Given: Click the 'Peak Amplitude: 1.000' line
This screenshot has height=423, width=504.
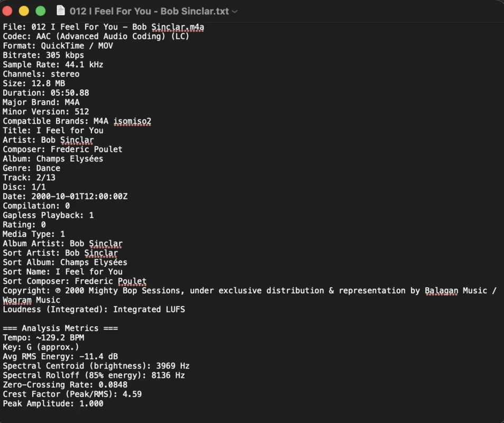Looking at the screenshot, I should click(53, 403).
